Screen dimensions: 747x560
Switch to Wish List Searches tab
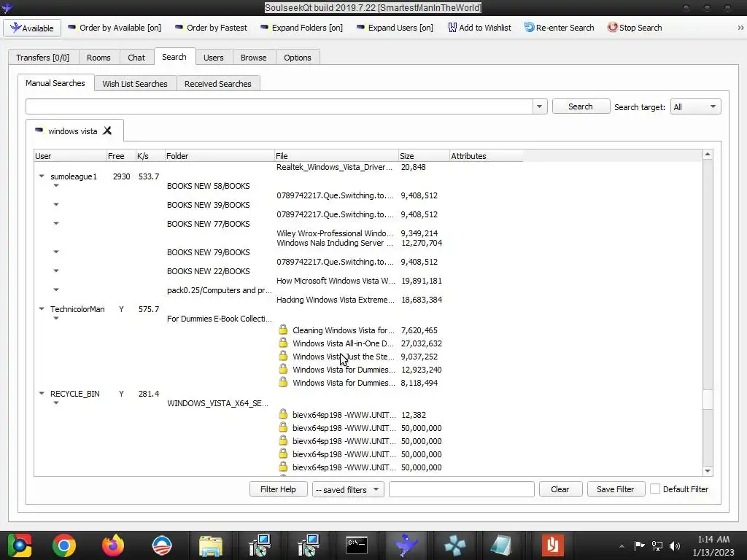135,84
